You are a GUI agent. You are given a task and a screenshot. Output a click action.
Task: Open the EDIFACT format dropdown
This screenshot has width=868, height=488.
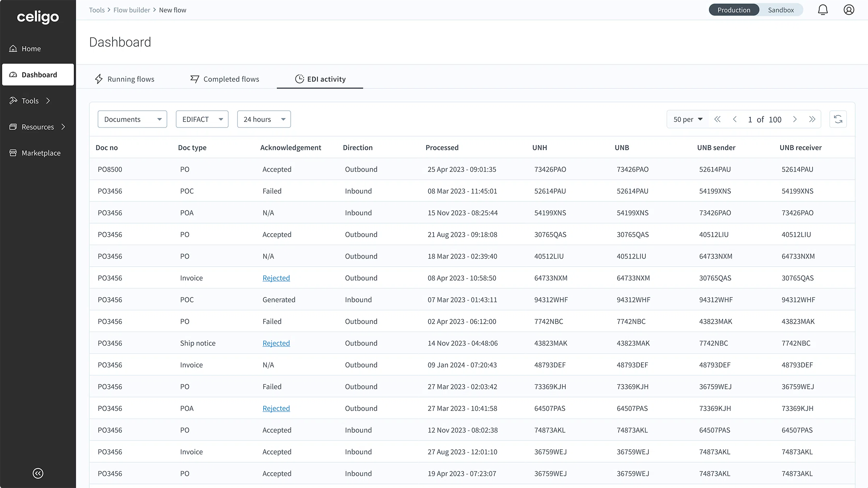202,119
